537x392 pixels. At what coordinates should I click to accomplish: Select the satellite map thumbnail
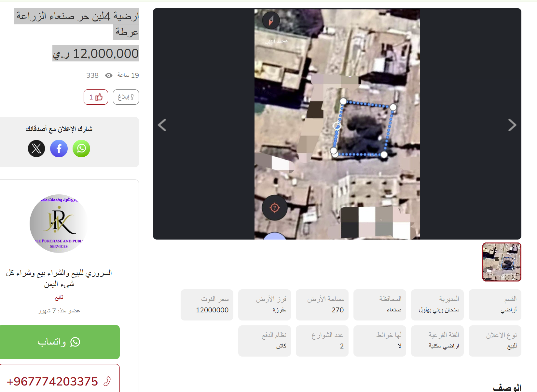coord(502,262)
